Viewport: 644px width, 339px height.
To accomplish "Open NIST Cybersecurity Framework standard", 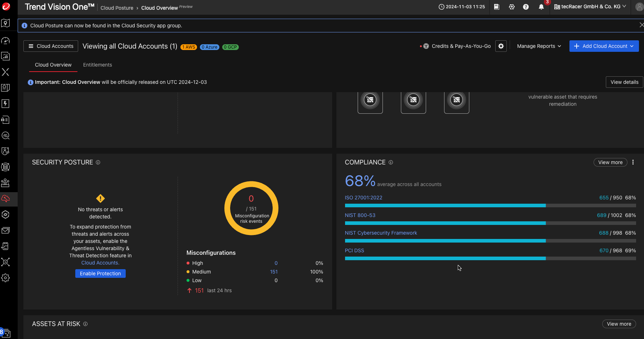I will 381,233.
